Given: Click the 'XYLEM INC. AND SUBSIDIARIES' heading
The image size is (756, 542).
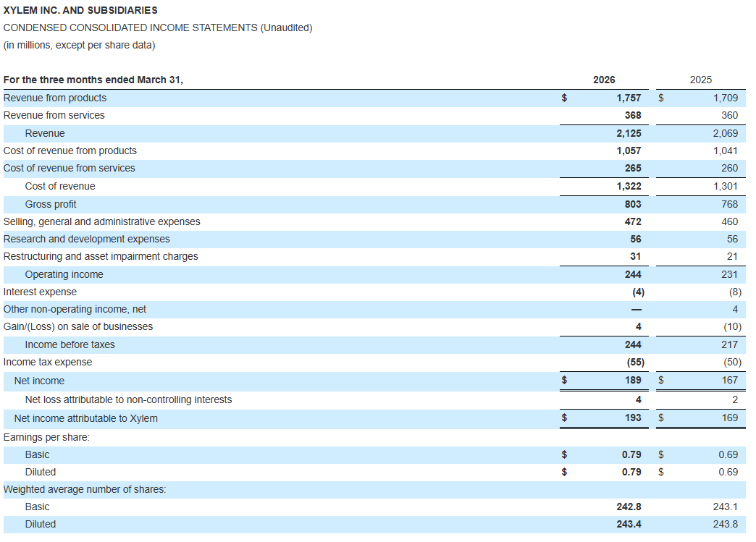Looking at the screenshot, I should click(80, 10).
